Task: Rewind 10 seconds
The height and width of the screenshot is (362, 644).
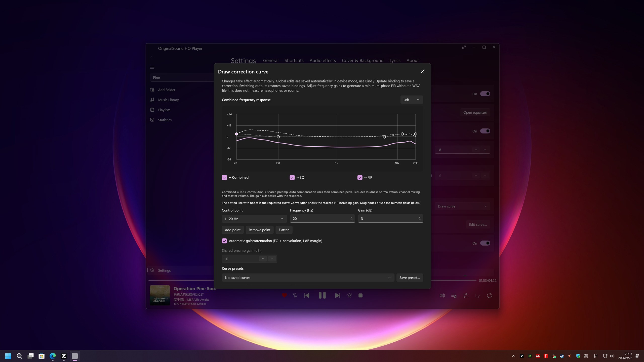Action: point(295,296)
